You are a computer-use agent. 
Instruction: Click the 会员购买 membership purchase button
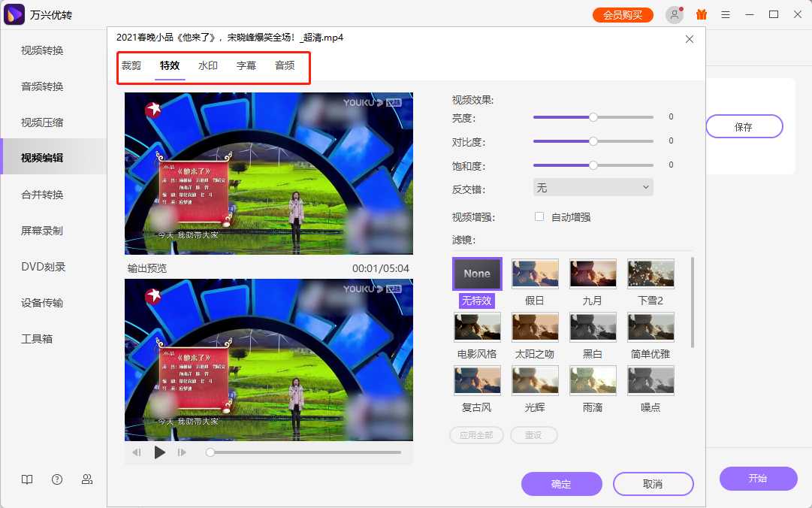click(x=623, y=14)
